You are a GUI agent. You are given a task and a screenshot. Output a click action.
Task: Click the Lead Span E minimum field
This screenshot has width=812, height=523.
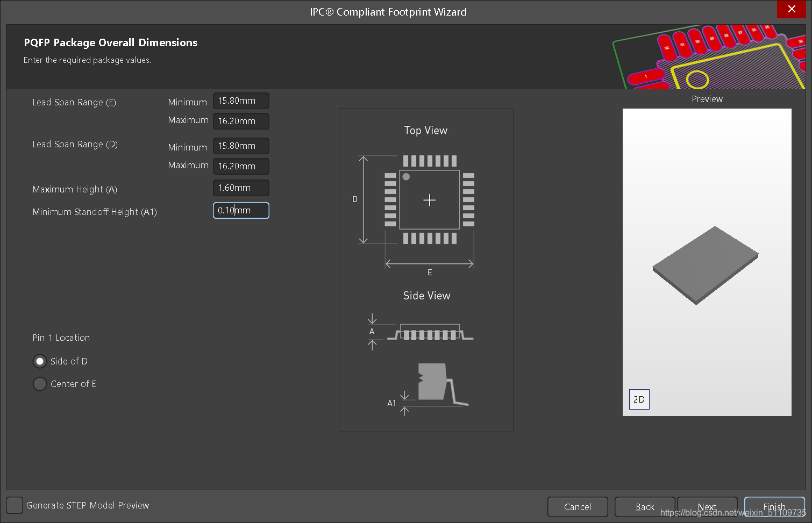point(241,101)
